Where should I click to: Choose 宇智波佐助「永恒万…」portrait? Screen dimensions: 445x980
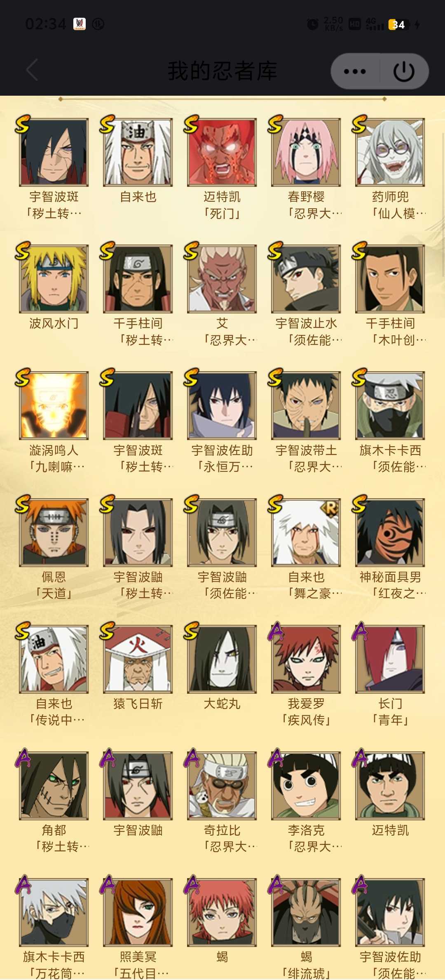222,405
